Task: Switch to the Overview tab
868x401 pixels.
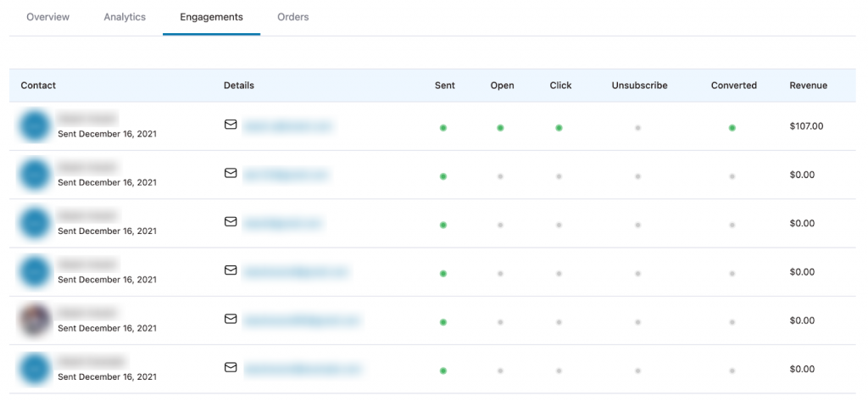Action: coord(48,17)
